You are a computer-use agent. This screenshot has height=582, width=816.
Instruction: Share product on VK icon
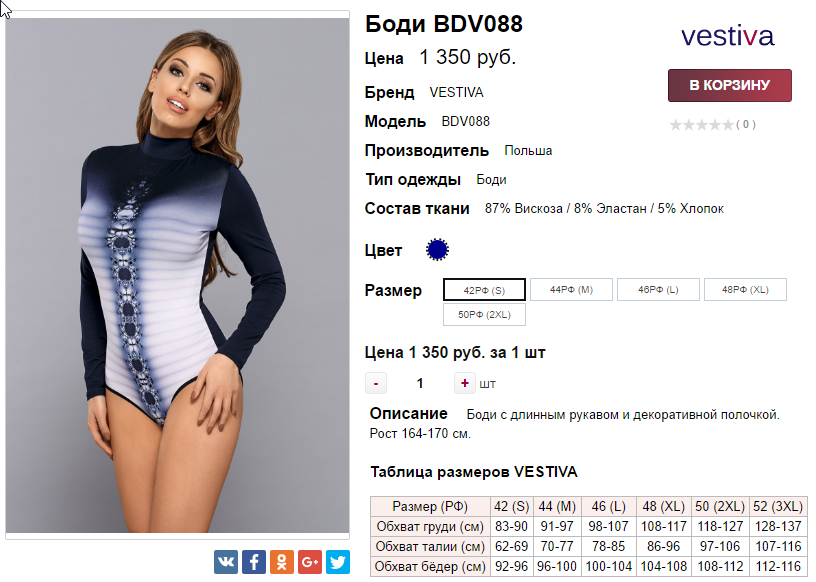click(x=226, y=562)
